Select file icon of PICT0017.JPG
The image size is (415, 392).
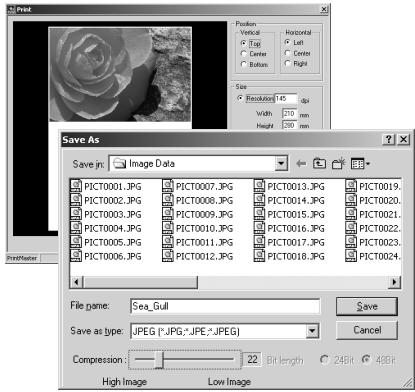pyautogui.click(x=259, y=242)
